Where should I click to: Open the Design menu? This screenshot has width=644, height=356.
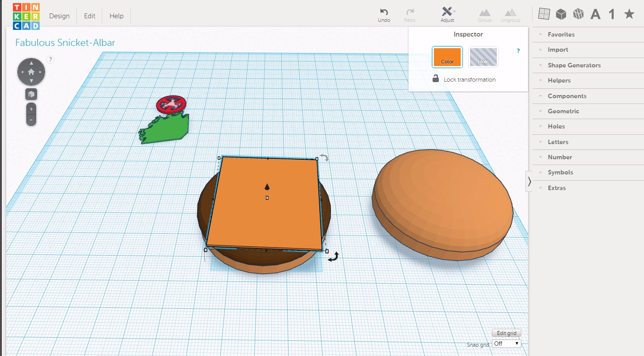[59, 16]
